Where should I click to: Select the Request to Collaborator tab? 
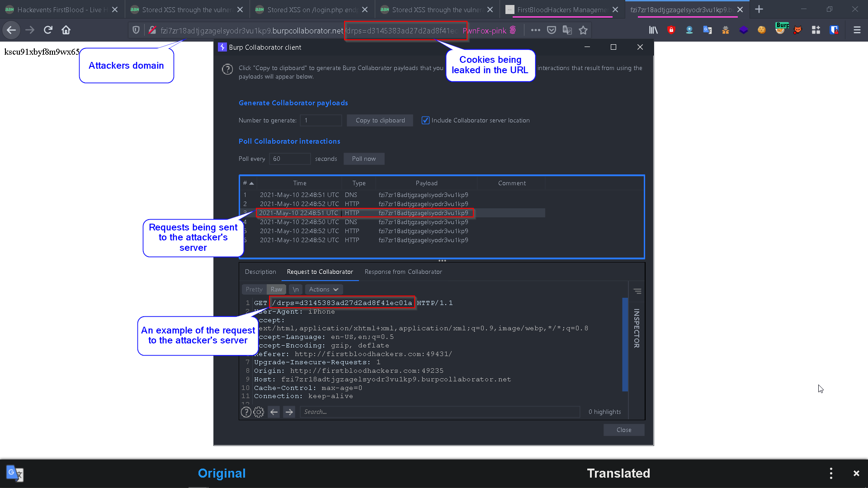[x=320, y=272]
